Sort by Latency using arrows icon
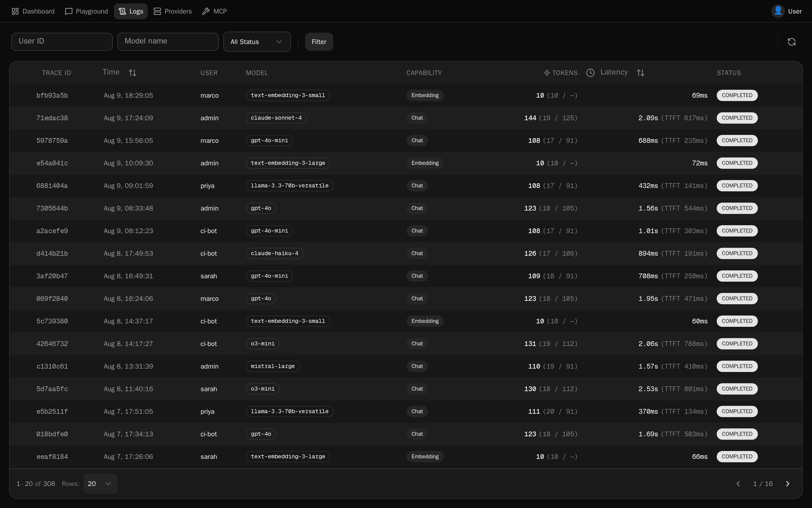The width and height of the screenshot is (812, 508). pyautogui.click(x=641, y=73)
